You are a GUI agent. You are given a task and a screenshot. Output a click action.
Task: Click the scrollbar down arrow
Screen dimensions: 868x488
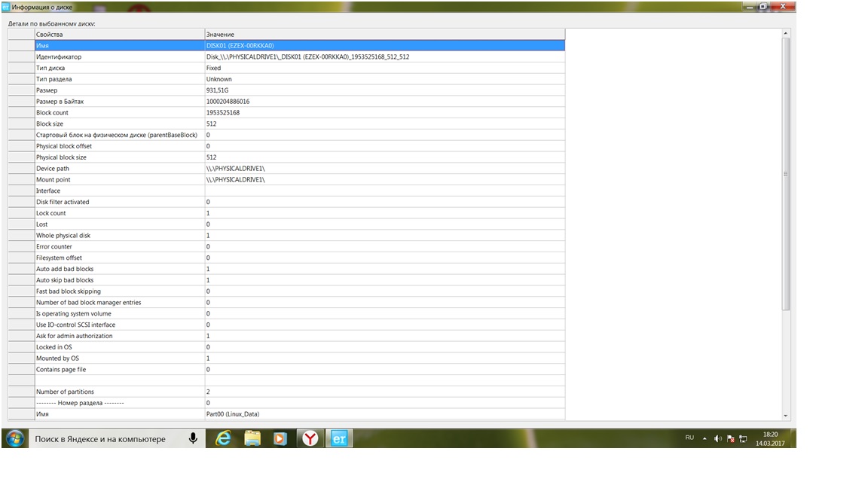click(x=786, y=416)
